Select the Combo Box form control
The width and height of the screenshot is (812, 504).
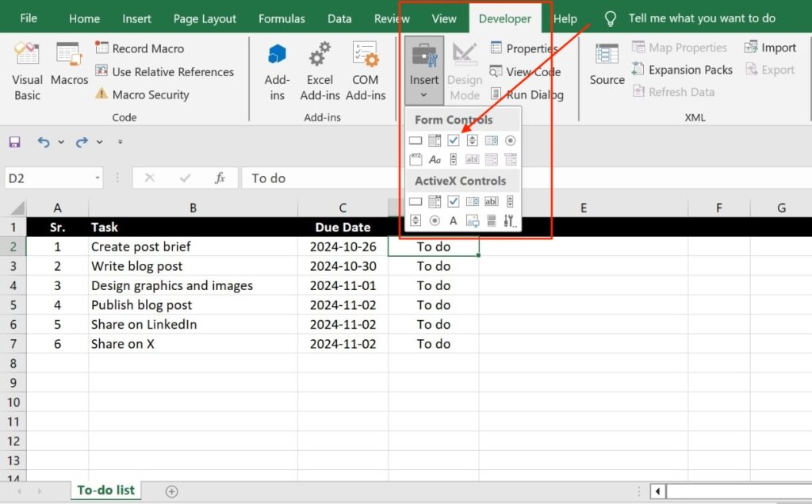click(435, 140)
